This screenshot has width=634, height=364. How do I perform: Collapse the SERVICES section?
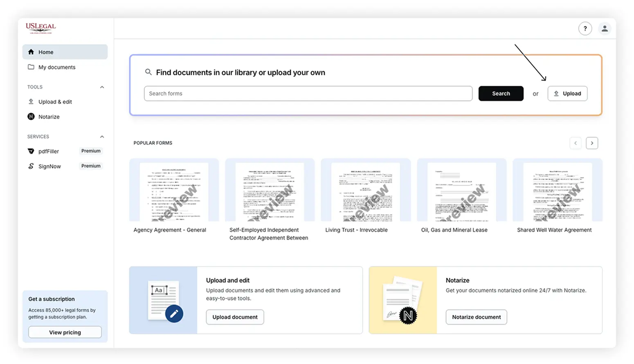point(102,137)
